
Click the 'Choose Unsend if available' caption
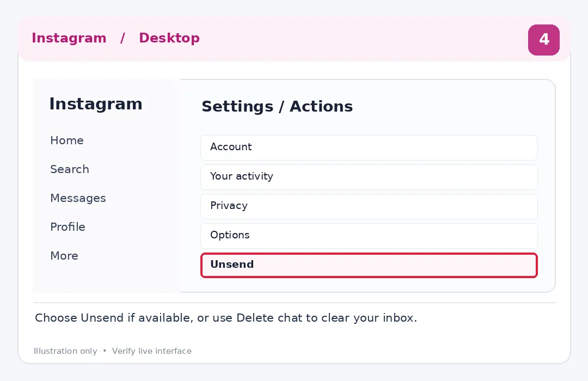(226, 318)
